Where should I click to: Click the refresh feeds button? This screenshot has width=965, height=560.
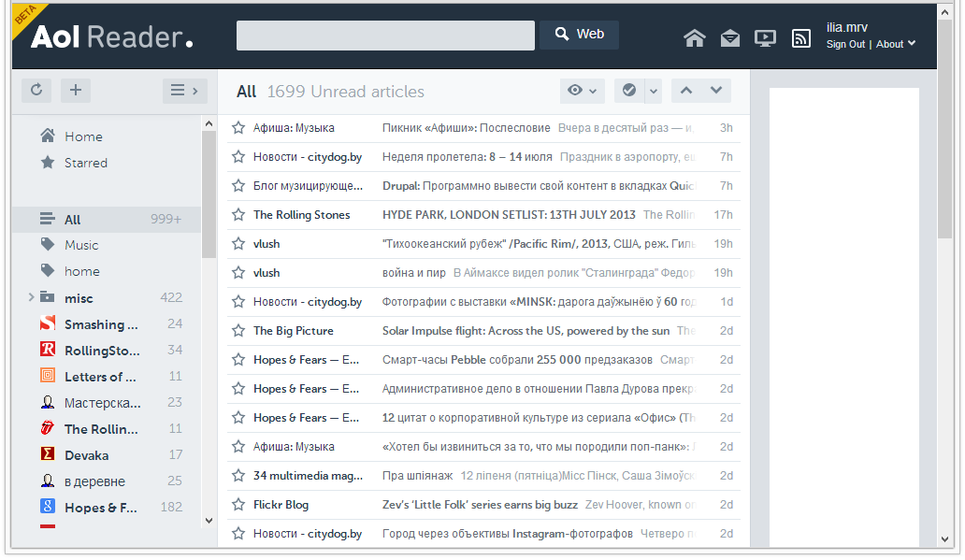36,91
